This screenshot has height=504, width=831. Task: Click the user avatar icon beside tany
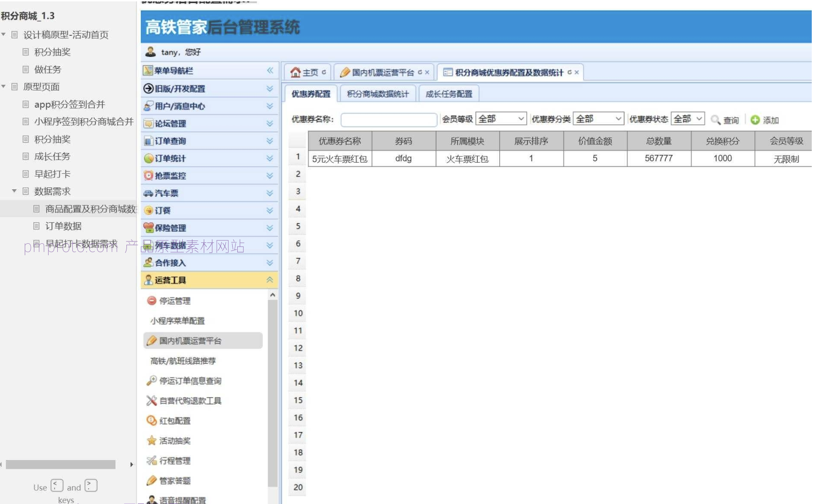click(x=151, y=51)
